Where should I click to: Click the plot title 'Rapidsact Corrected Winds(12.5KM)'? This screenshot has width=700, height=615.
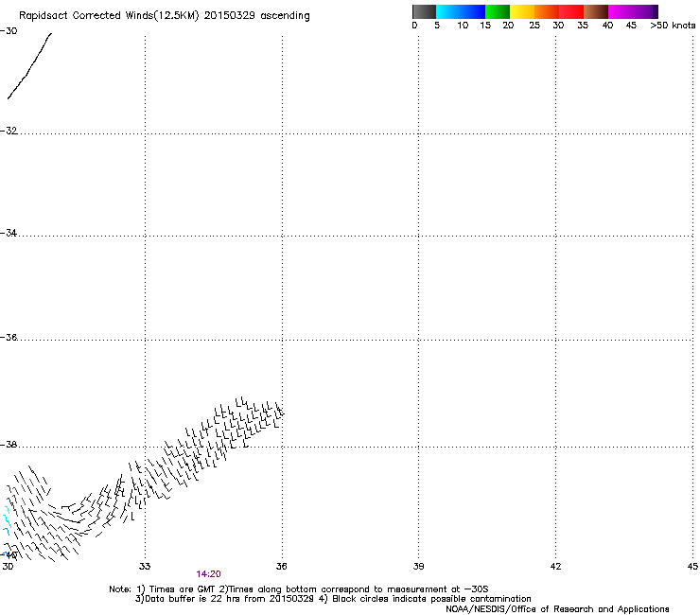point(109,16)
